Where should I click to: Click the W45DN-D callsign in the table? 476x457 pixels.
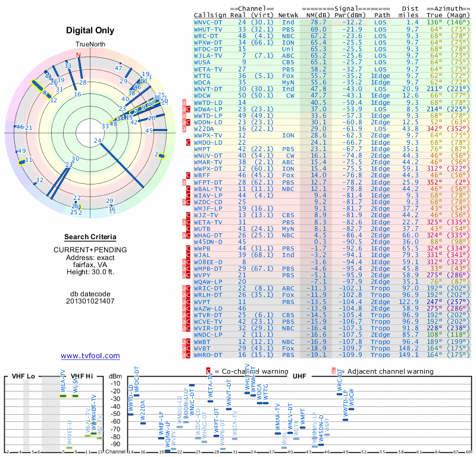point(208,242)
